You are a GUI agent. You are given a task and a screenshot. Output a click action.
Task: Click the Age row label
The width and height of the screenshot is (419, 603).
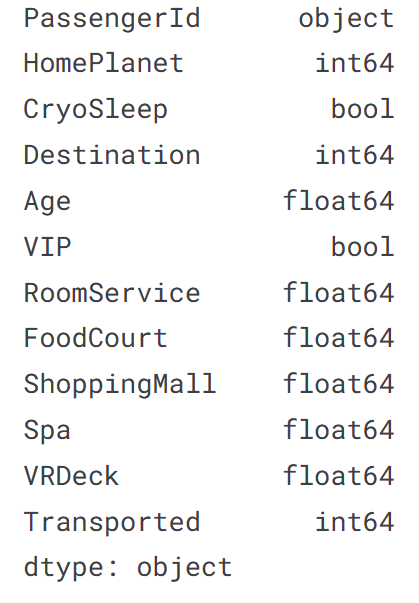47,202
